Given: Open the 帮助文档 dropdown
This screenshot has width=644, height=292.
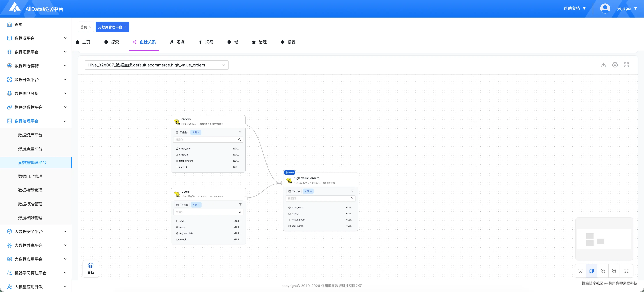Looking at the screenshot, I should [575, 8].
